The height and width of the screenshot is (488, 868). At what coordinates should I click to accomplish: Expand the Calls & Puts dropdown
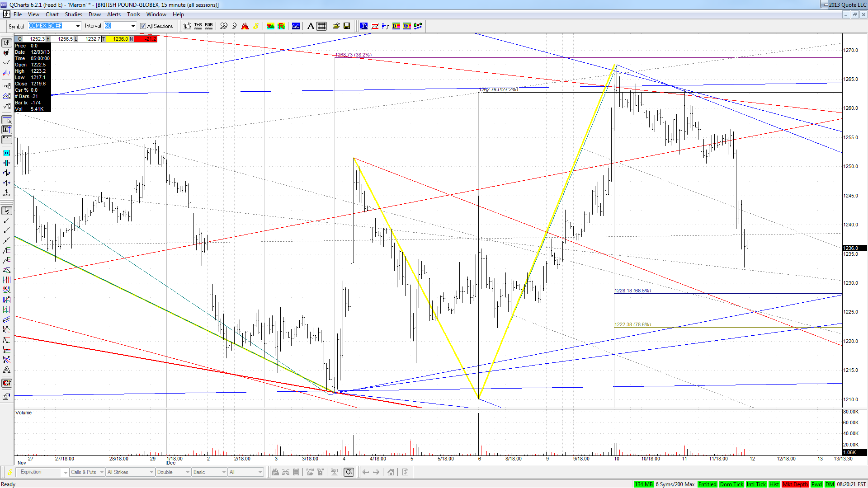pos(102,472)
